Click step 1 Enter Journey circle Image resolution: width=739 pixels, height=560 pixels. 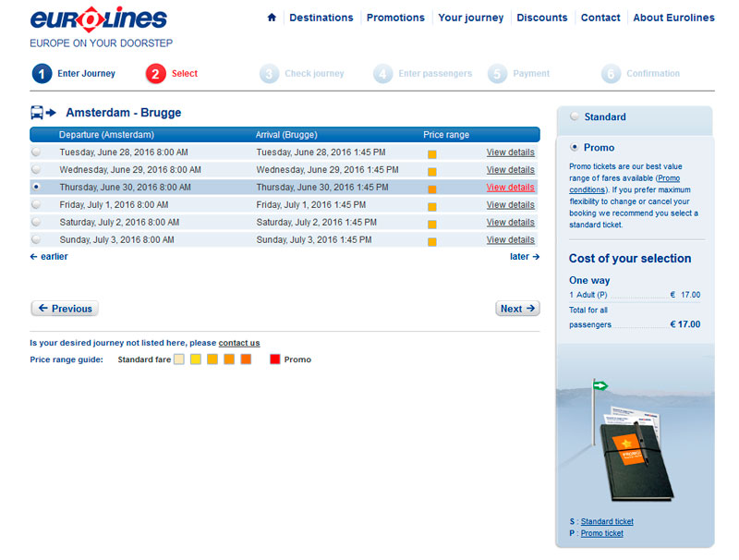pyautogui.click(x=42, y=74)
